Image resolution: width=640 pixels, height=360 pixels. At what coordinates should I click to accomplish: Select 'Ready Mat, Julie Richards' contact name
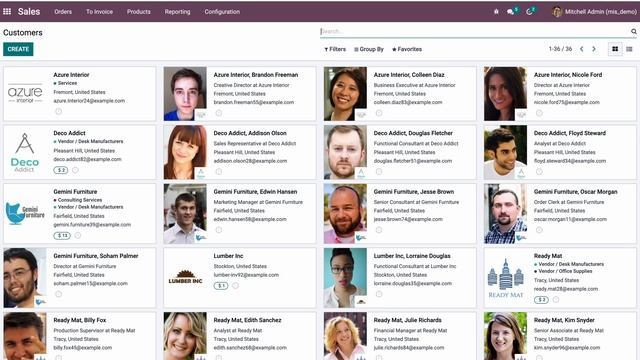click(407, 320)
